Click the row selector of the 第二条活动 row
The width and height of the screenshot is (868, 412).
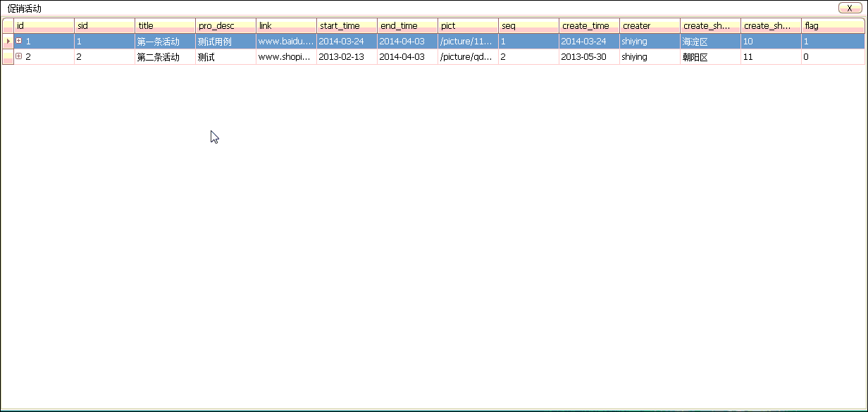pos(8,57)
